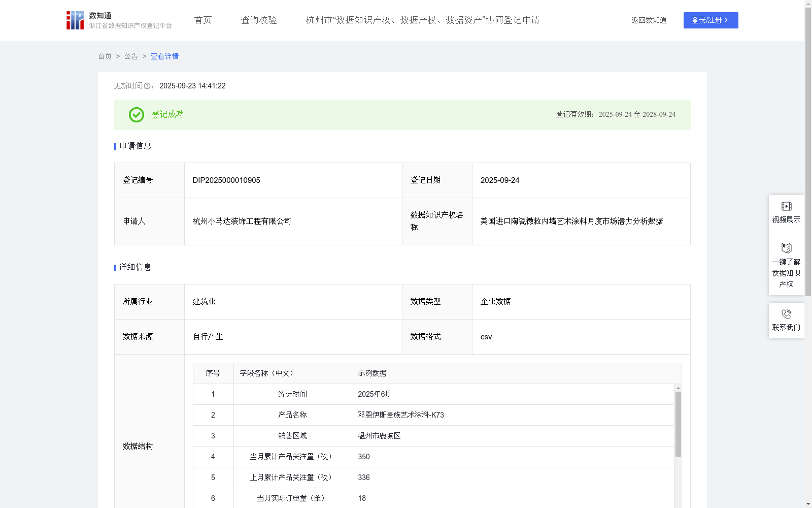Click the table scrollbar up arrow
This screenshot has height=508, width=812.
coord(678,388)
